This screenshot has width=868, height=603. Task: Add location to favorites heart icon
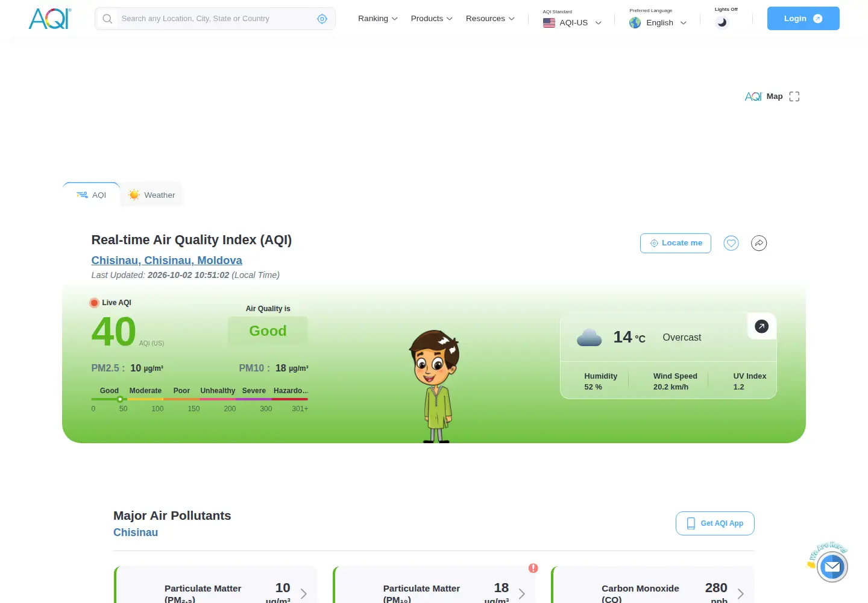point(731,243)
